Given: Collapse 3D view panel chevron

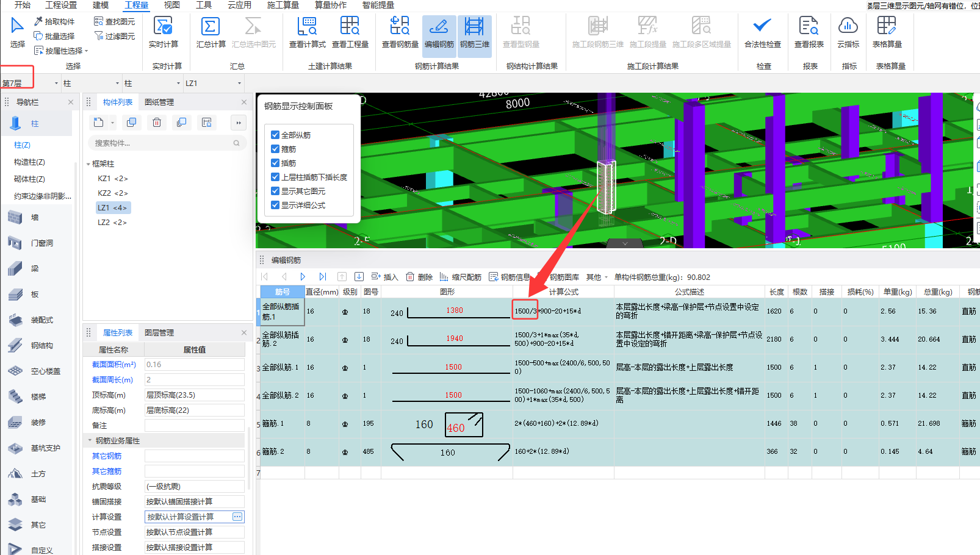Looking at the screenshot, I should tap(625, 243).
